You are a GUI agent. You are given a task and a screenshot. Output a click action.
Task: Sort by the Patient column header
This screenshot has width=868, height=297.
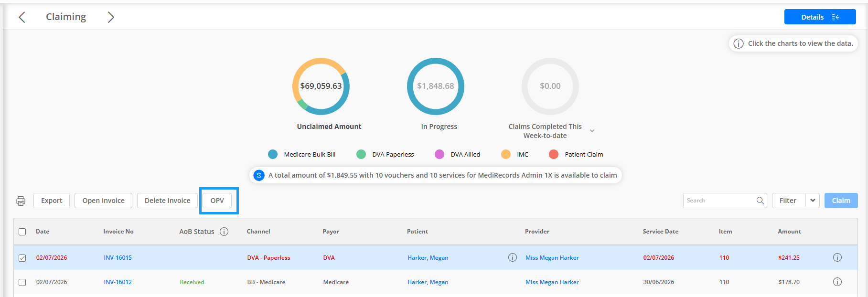click(x=418, y=232)
